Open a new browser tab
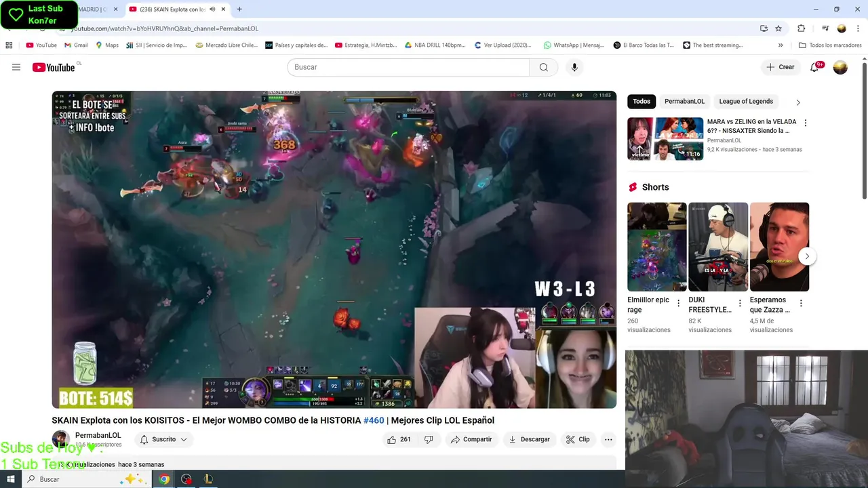868x488 pixels. coord(239,9)
